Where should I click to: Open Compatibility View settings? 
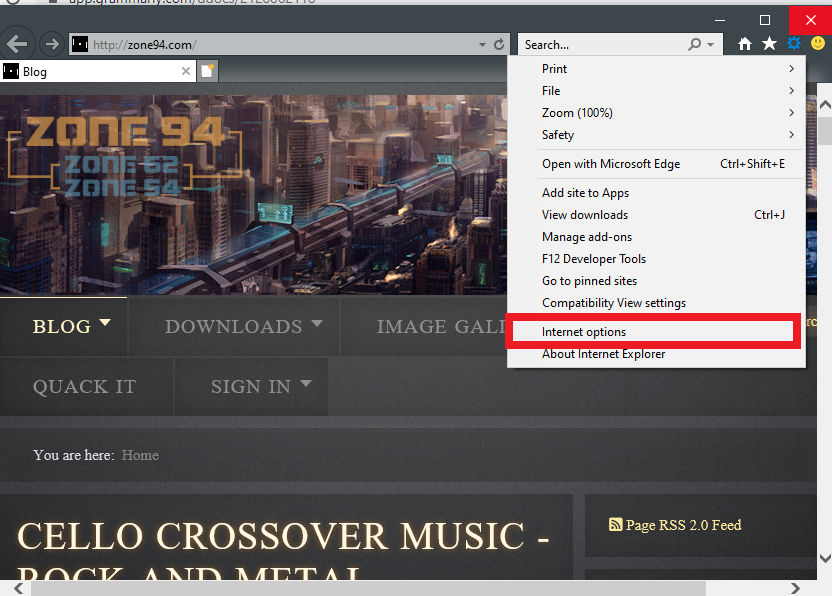(x=656, y=303)
